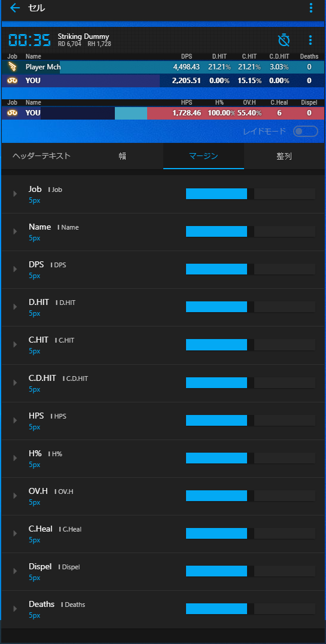The height and width of the screenshot is (644, 326).
Task: Open the encounter header's three-dot menu
Action: click(x=310, y=40)
